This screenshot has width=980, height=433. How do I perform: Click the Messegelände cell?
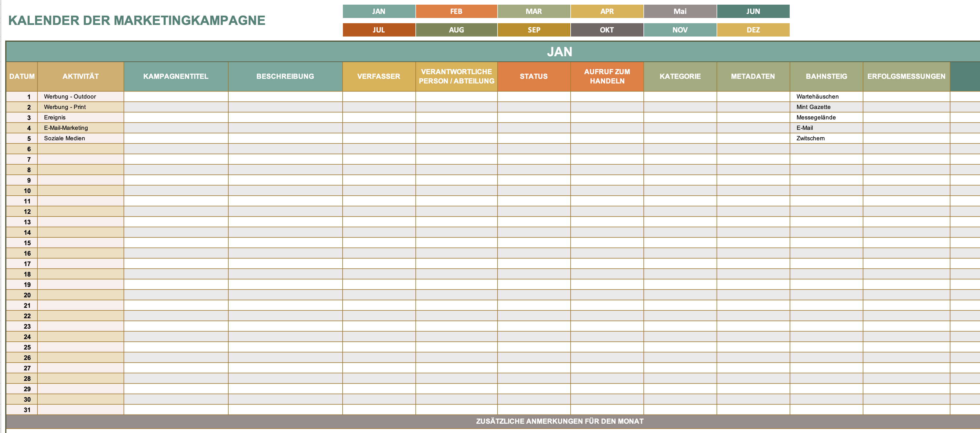826,117
